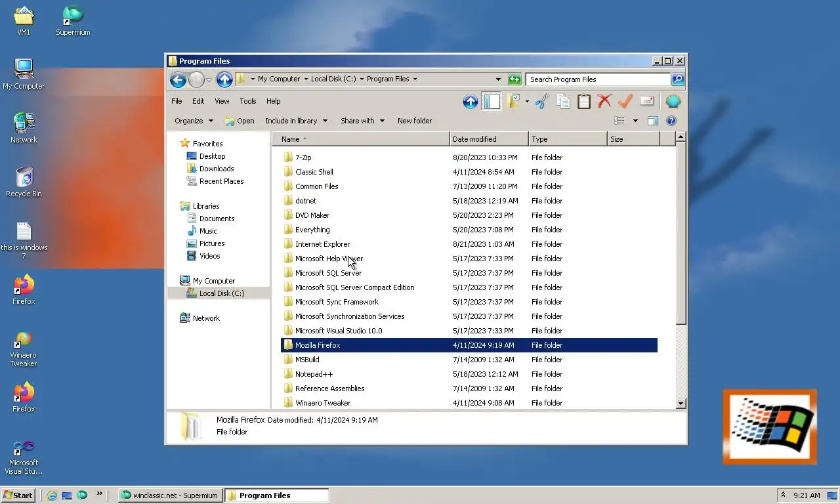
Task: Open Folder Options toolbar icon
Action: coord(513,102)
